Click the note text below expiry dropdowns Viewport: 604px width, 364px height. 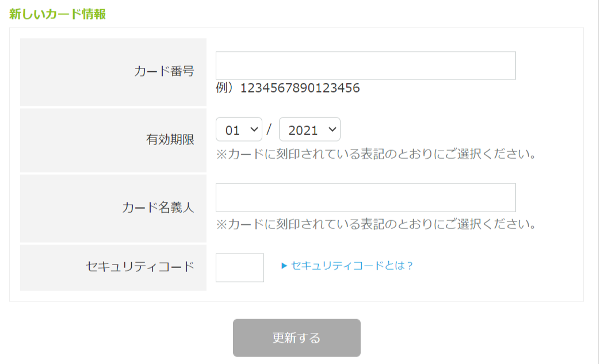[x=376, y=154]
